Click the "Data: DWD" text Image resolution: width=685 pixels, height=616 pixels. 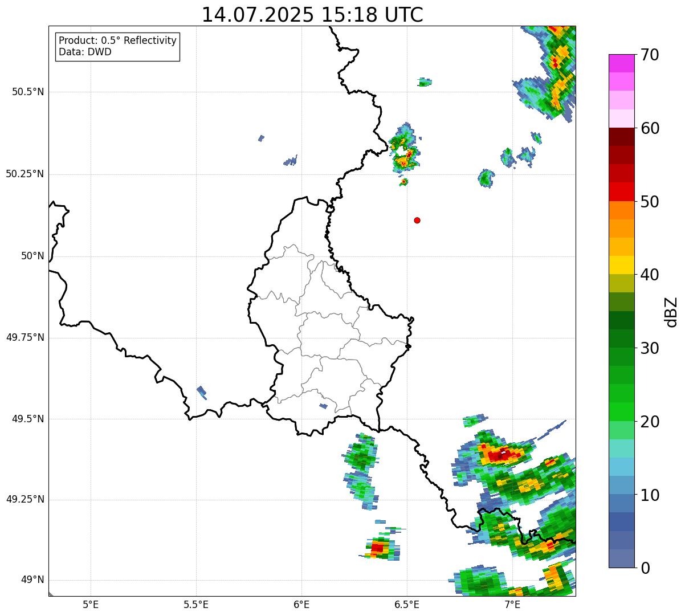click(85, 52)
